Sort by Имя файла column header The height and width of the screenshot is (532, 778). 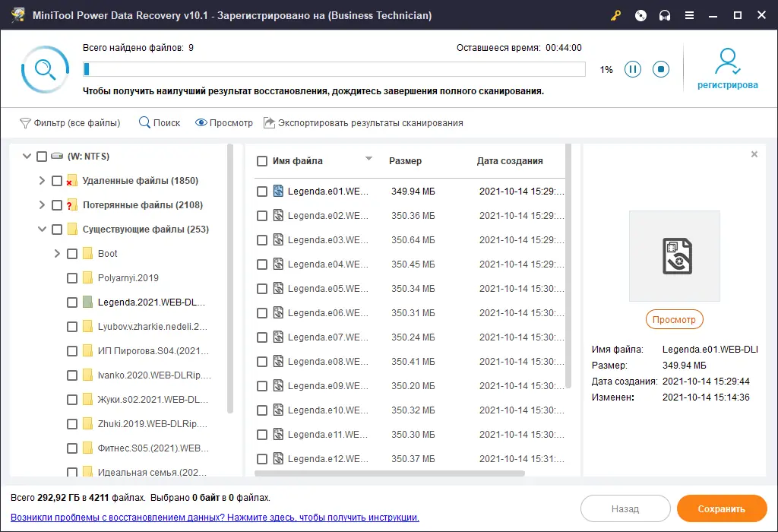coord(298,161)
